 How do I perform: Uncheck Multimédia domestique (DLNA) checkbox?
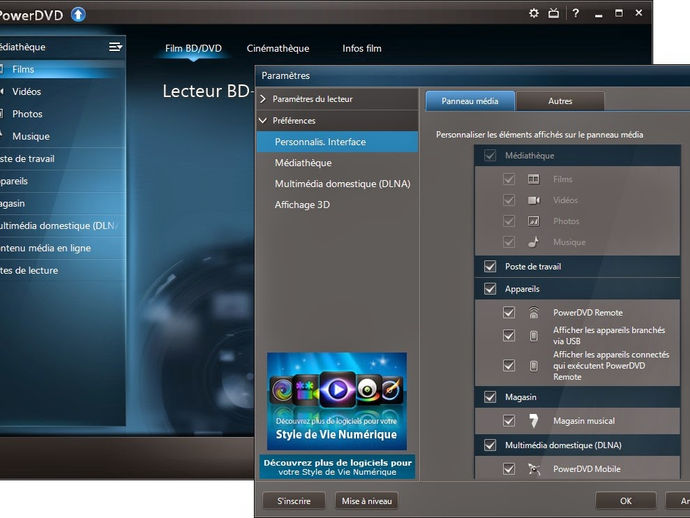pos(490,445)
